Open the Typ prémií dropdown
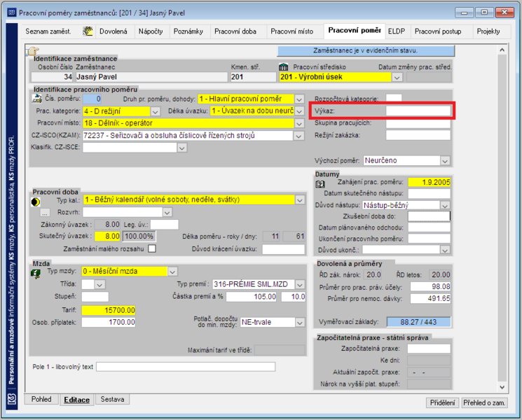Image resolution: width=522 pixels, height=420 pixels. click(x=300, y=284)
